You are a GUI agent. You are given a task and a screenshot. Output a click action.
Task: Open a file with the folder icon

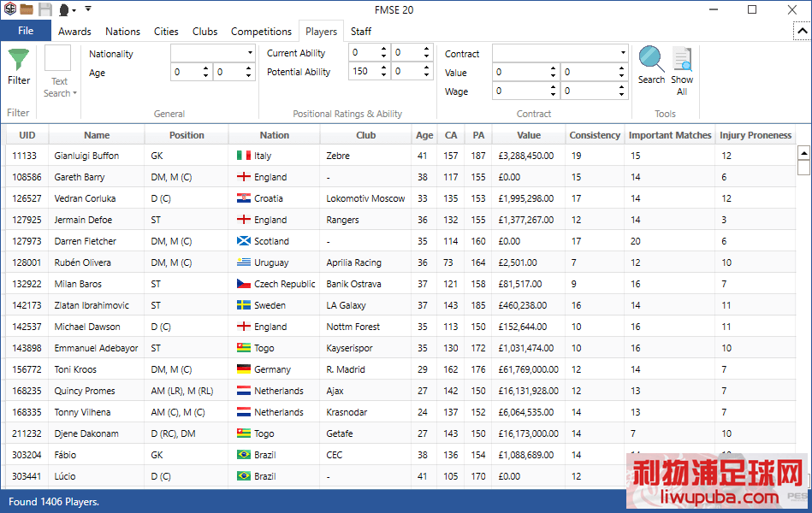pyautogui.click(x=27, y=9)
